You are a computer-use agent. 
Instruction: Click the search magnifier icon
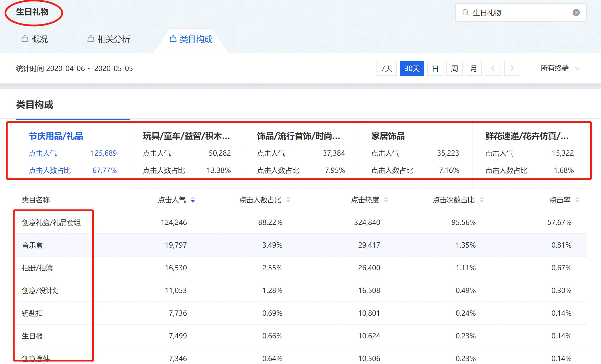tap(465, 13)
